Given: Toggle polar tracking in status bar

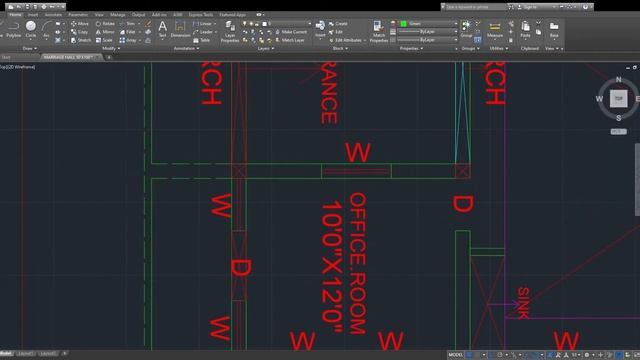Looking at the screenshot, I should [x=500, y=355].
